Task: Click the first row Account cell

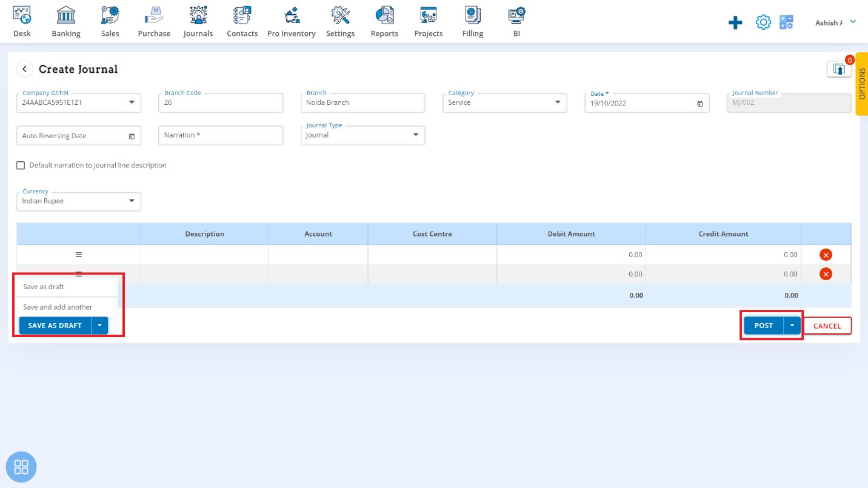Action: pos(318,255)
